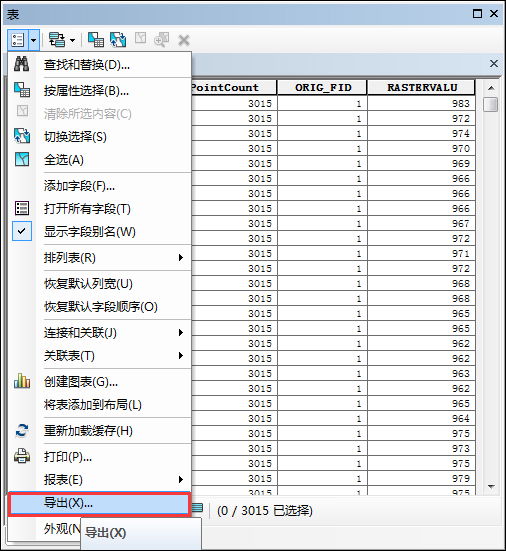Choose 查找和替换(D)... menu entry
The width and height of the screenshot is (506, 551).
[99, 65]
